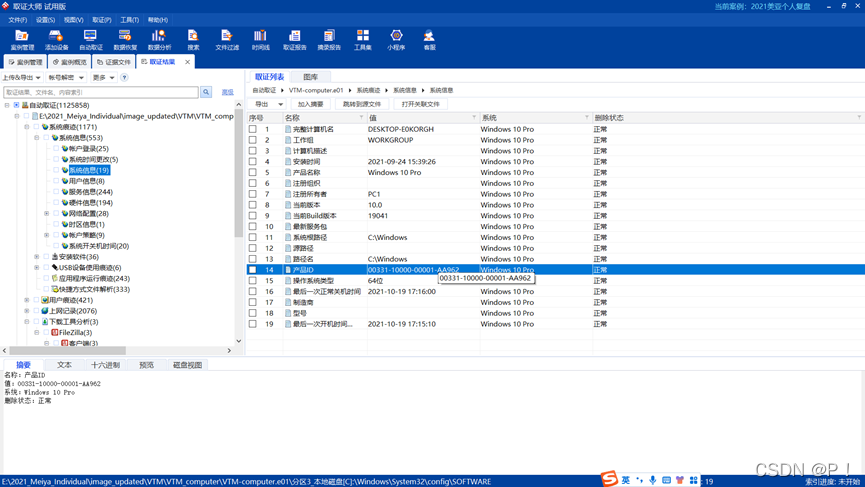The image size is (865, 487).
Task: Open the 数据恢复 tool
Action: [125, 40]
